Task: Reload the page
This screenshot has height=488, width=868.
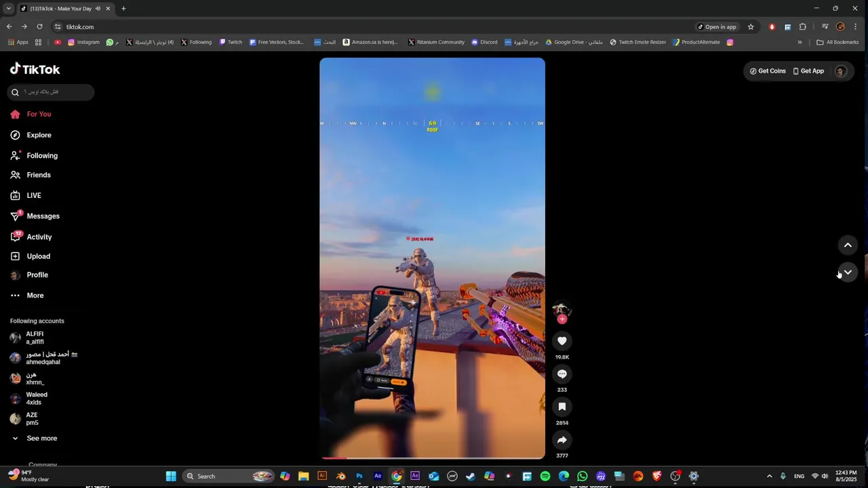Action: (x=39, y=27)
